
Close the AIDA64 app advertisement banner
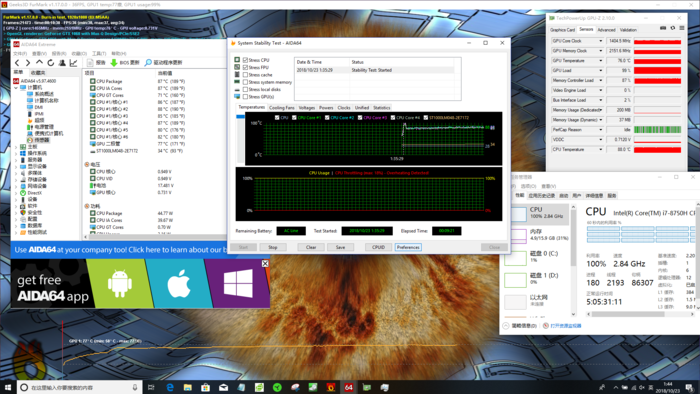265,264
